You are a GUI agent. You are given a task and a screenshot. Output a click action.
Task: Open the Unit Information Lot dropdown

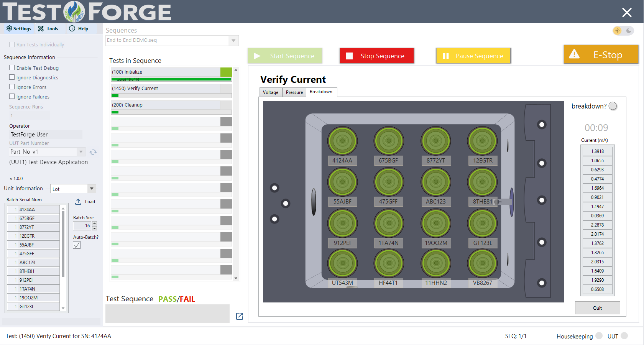[x=92, y=188]
